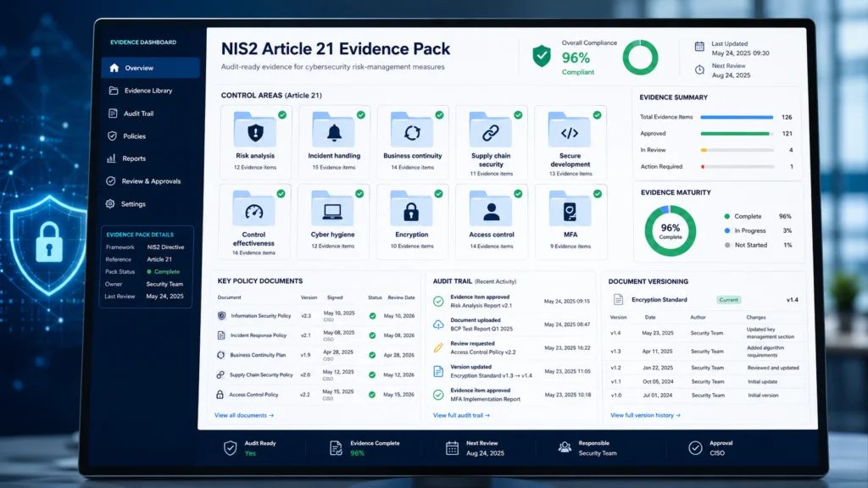The width and height of the screenshot is (868, 488).
Task: Click the Secure development green check badge
Action: coord(597,114)
